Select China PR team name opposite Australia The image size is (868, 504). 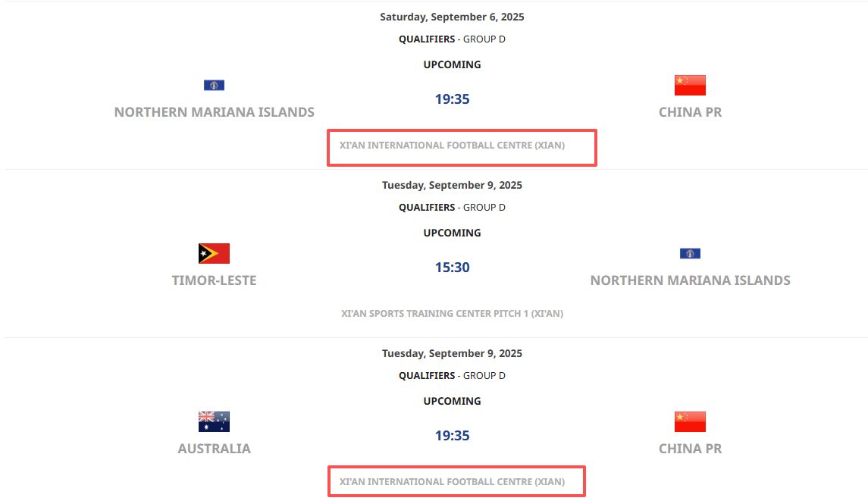click(x=690, y=449)
